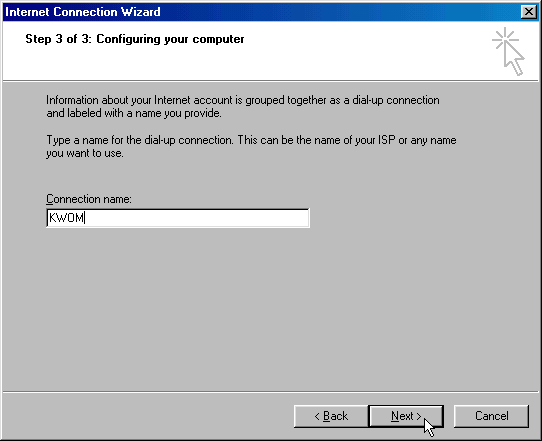Image resolution: width=542 pixels, height=441 pixels.
Task: Click the KWOM text inside the field
Action: click(x=66, y=218)
